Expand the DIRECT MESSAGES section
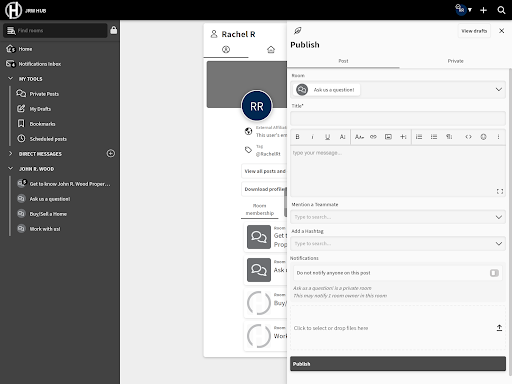 10,154
